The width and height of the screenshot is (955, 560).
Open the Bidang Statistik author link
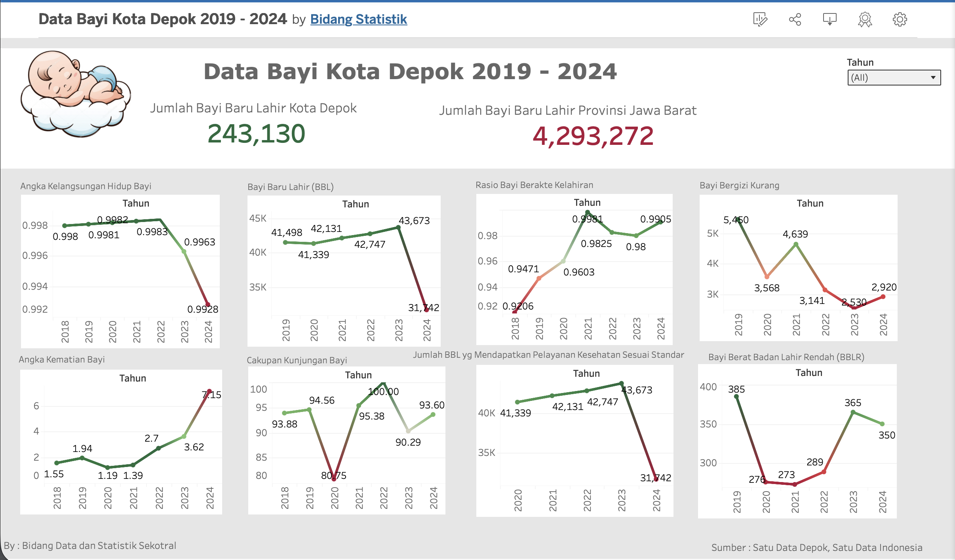(358, 19)
